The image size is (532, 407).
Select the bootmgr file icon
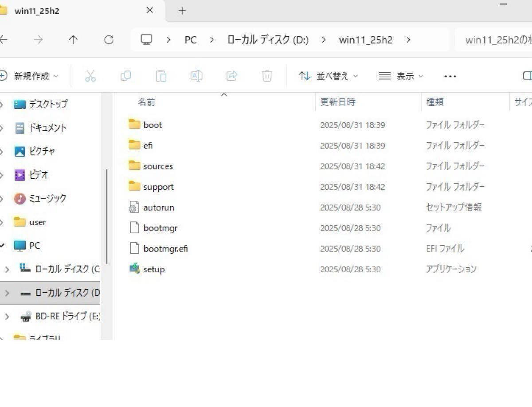click(x=134, y=227)
